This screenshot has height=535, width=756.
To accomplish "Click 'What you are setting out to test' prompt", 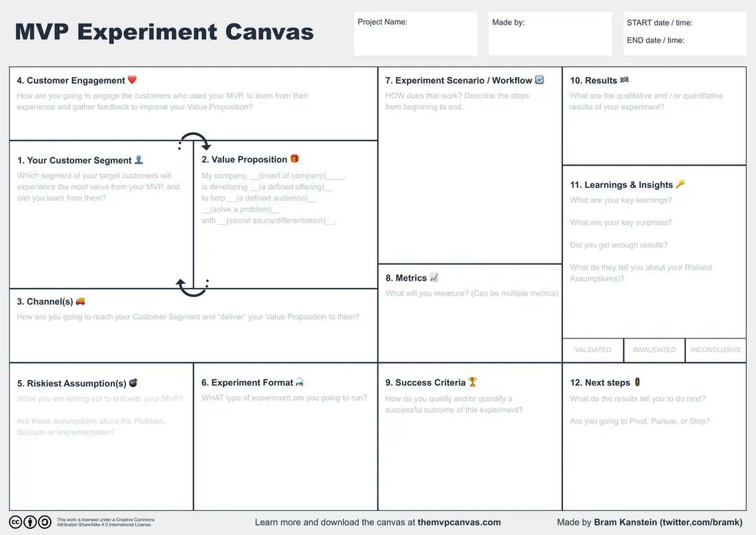I will coord(100,399).
